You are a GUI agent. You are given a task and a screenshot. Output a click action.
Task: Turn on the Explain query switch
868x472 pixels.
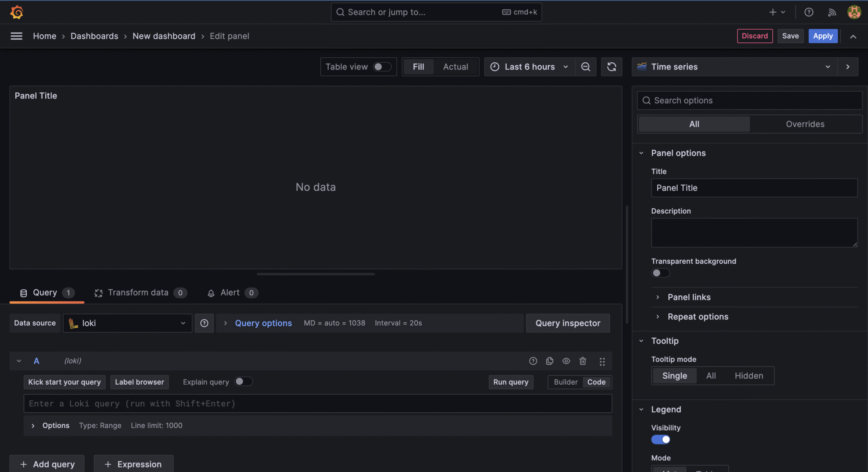(244, 382)
